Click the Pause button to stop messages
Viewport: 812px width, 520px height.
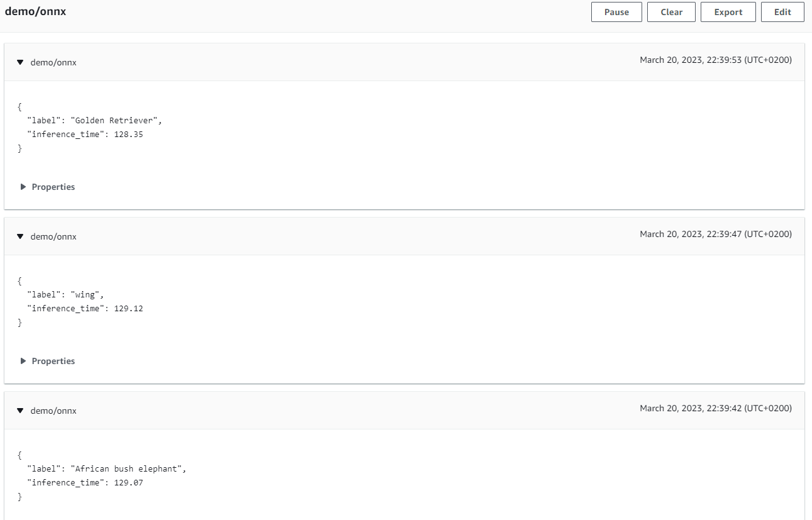coord(616,11)
